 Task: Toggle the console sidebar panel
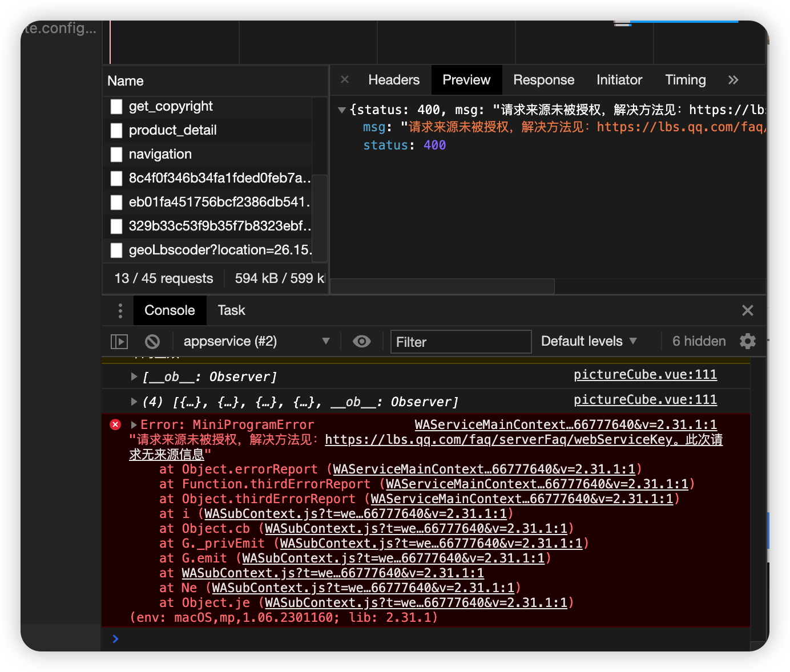(x=119, y=342)
